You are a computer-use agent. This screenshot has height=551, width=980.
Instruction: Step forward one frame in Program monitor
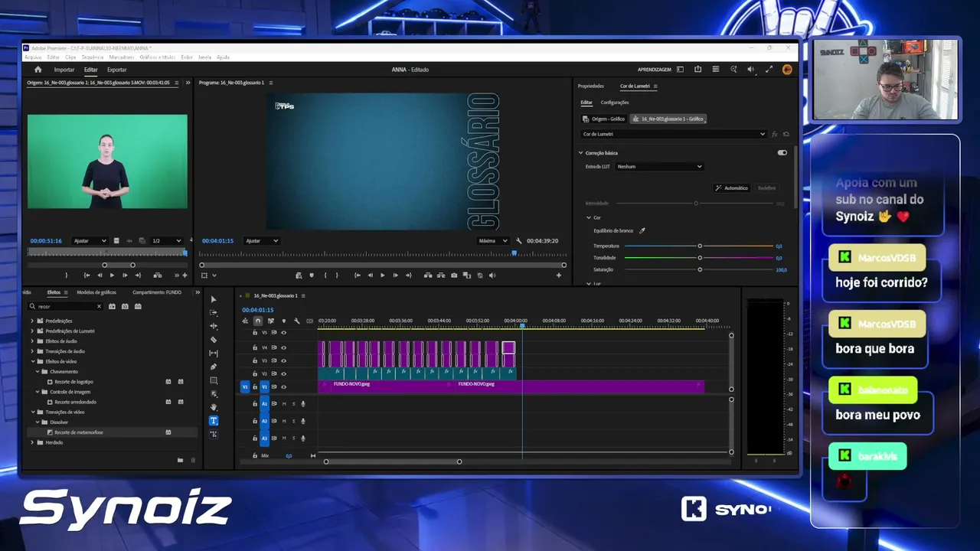[395, 275]
